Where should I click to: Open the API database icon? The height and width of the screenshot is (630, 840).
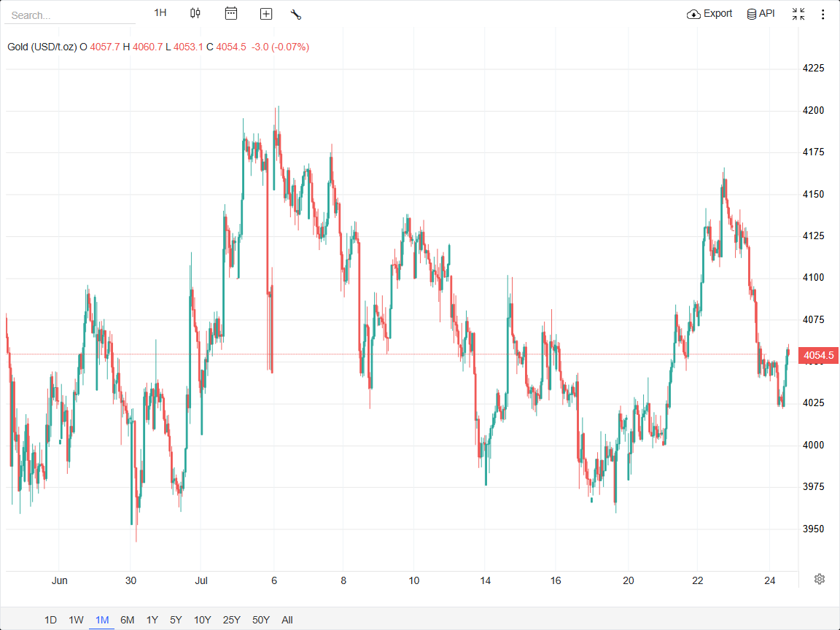752,14
